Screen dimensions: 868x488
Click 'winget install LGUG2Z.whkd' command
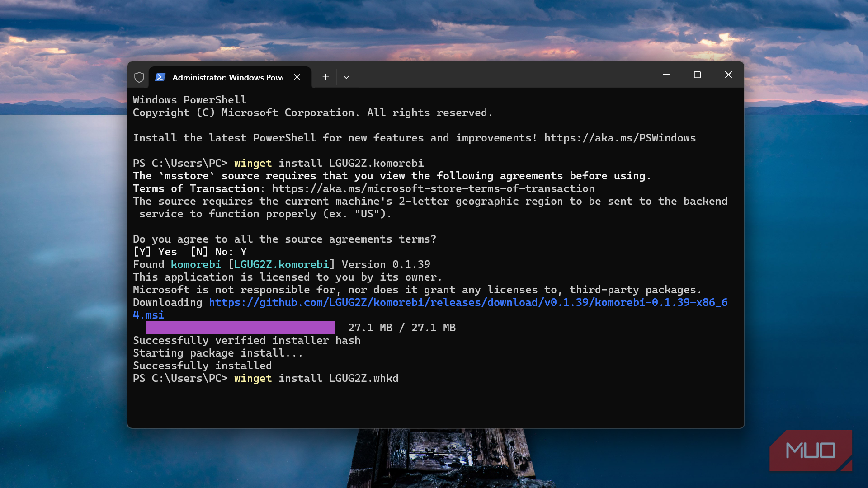coord(316,378)
